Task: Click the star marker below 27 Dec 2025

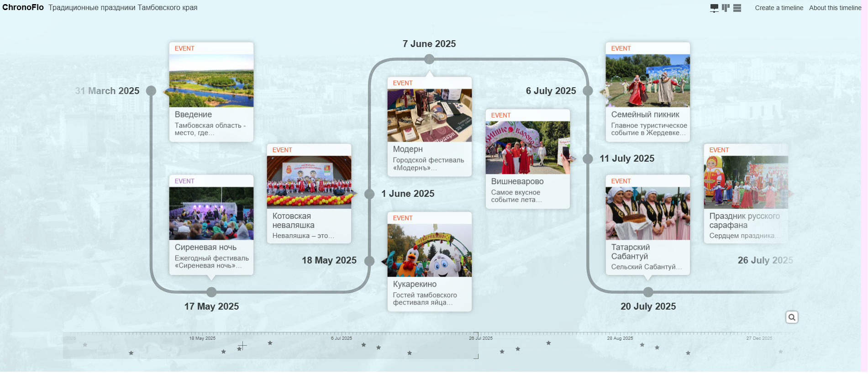Action: [780, 352]
